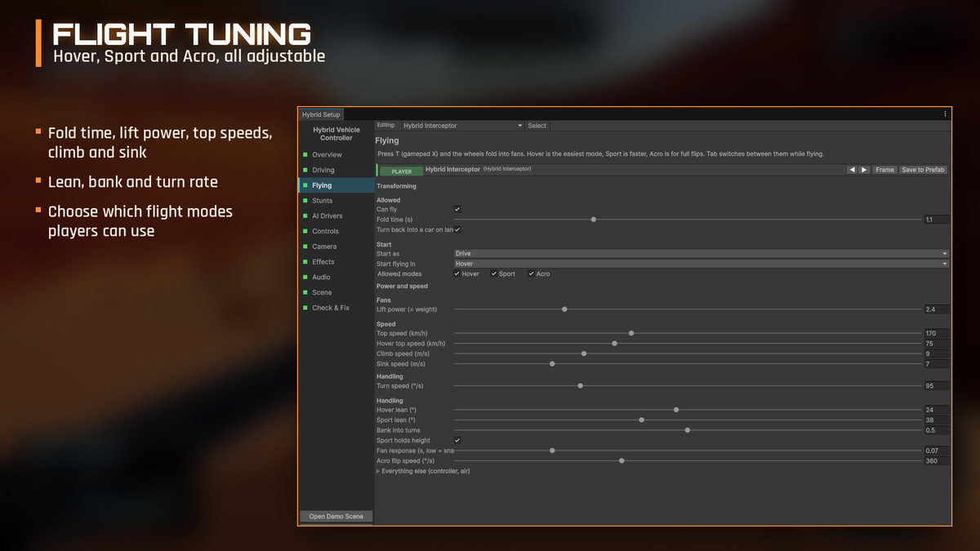Open the AI Drivers section
The width and height of the screenshot is (980, 551).
pos(327,216)
